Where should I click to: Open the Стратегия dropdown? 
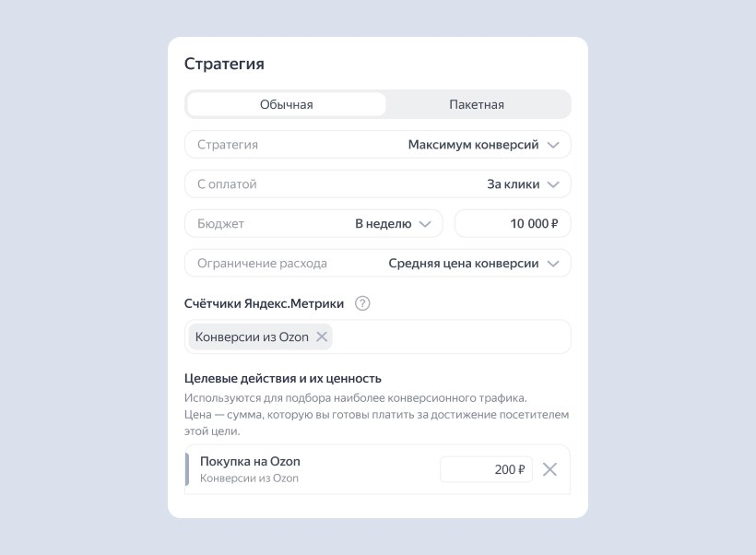tap(378, 145)
